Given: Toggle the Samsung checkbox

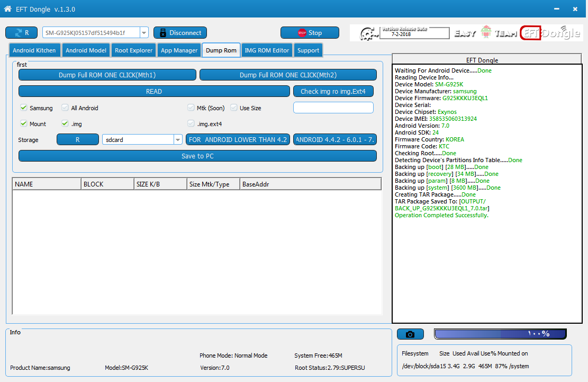Looking at the screenshot, I should tap(24, 108).
